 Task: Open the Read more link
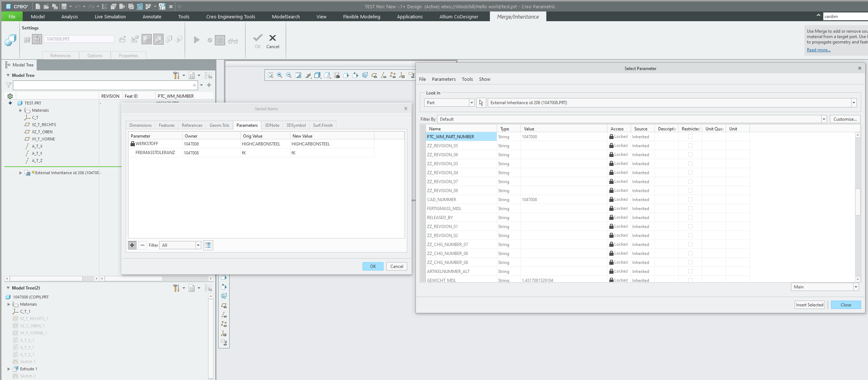pos(818,50)
